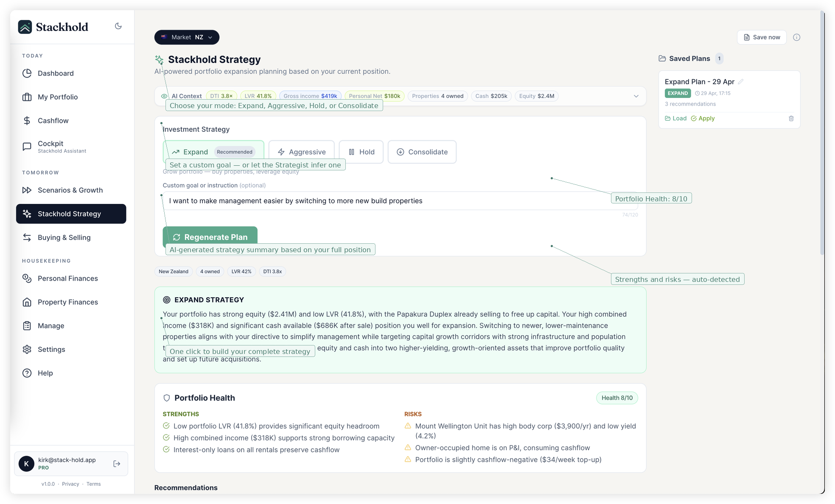Click the Properties 4 owned chip
Image resolution: width=835 pixels, height=504 pixels.
click(438, 96)
